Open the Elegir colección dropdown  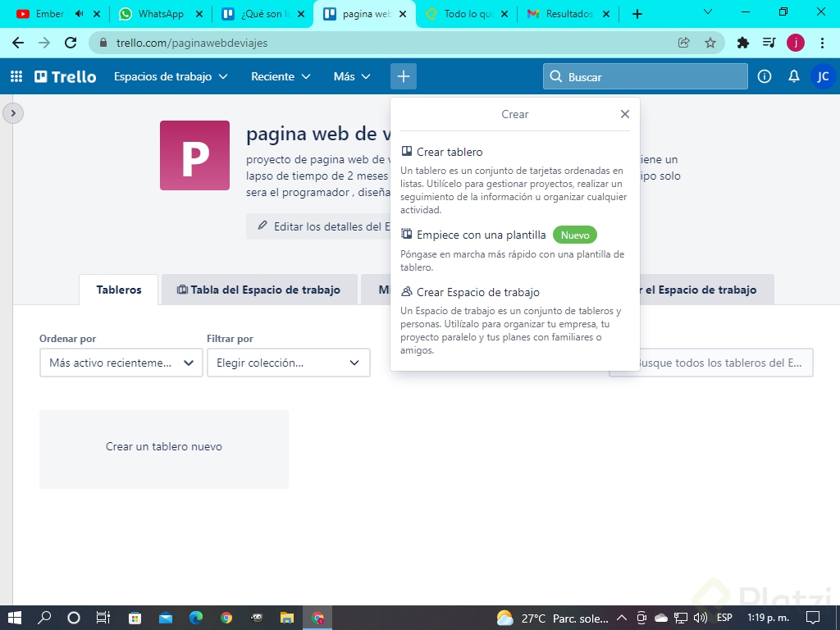(x=289, y=363)
